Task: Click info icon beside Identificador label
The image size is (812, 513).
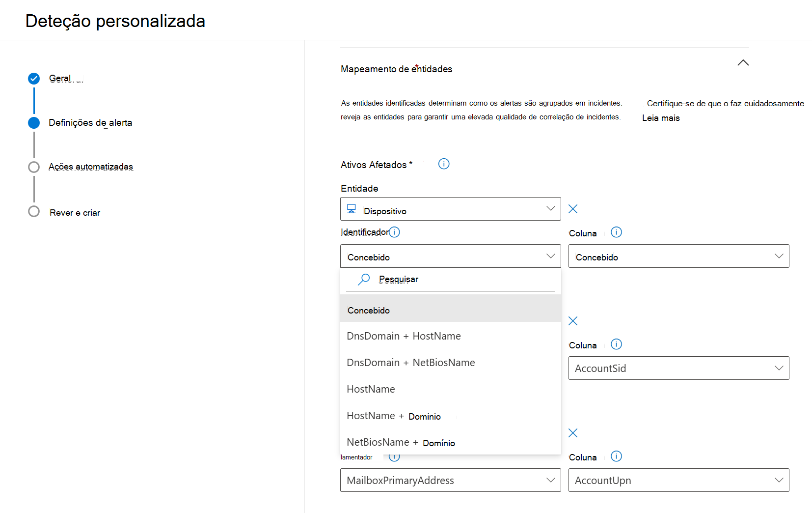Action: (394, 232)
